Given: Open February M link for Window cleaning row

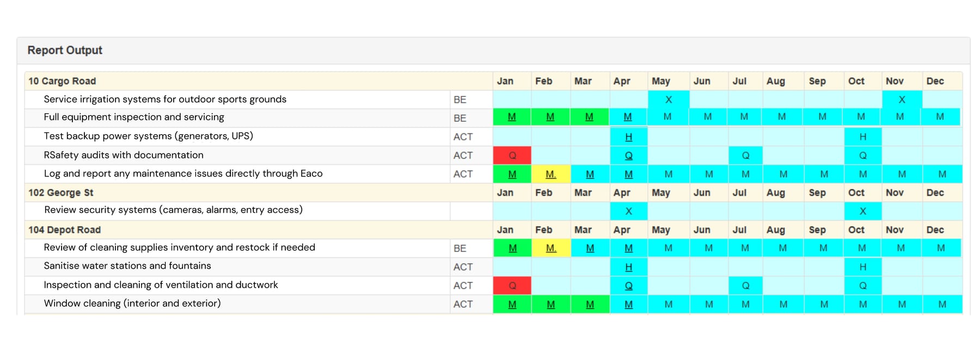Looking at the screenshot, I should (551, 304).
